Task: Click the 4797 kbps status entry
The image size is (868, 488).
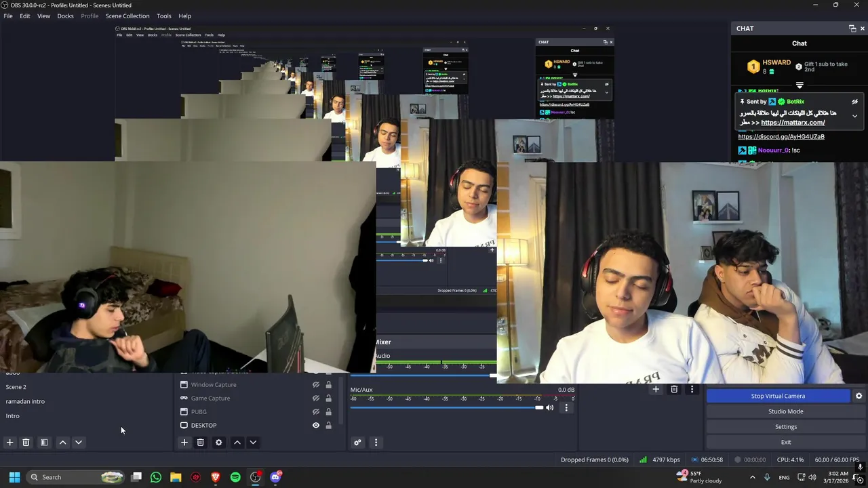Action: [x=661, y=460]
